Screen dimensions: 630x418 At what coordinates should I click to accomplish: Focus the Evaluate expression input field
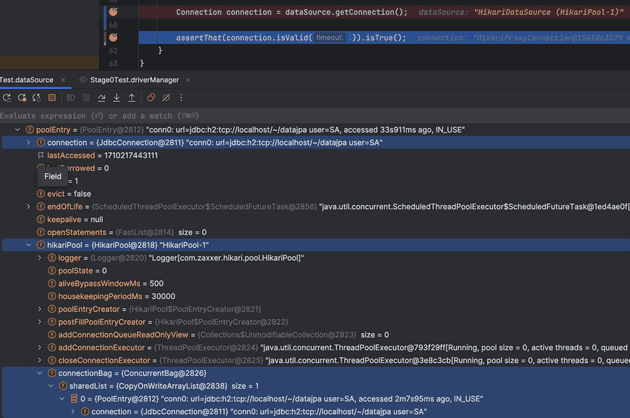click(x=315, y=116)
